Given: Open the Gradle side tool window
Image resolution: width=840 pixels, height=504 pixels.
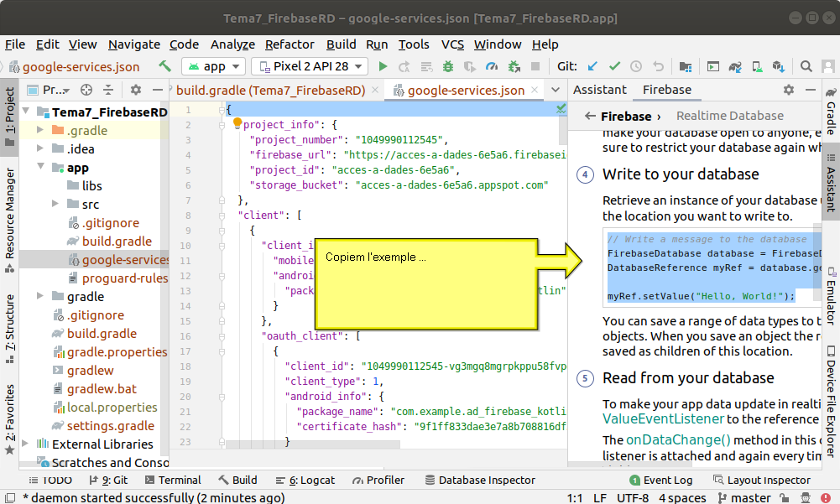Looking at the screenshot, I should 831,112.
